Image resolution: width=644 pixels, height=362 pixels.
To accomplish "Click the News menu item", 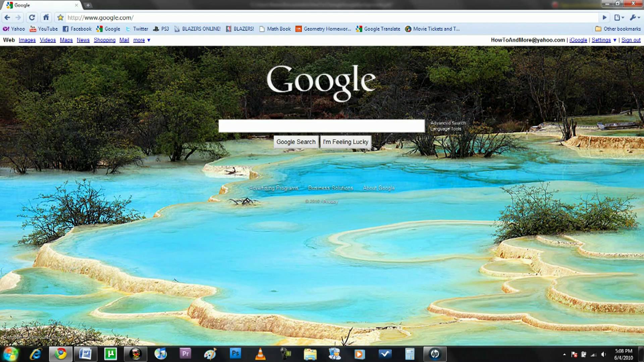I will tap(83, 40).
